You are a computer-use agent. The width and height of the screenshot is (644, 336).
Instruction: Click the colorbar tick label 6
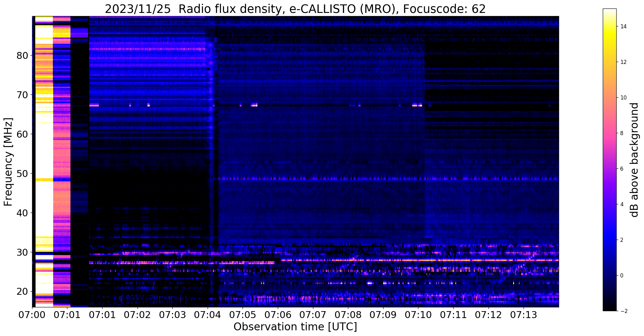(x=621, y=169)
